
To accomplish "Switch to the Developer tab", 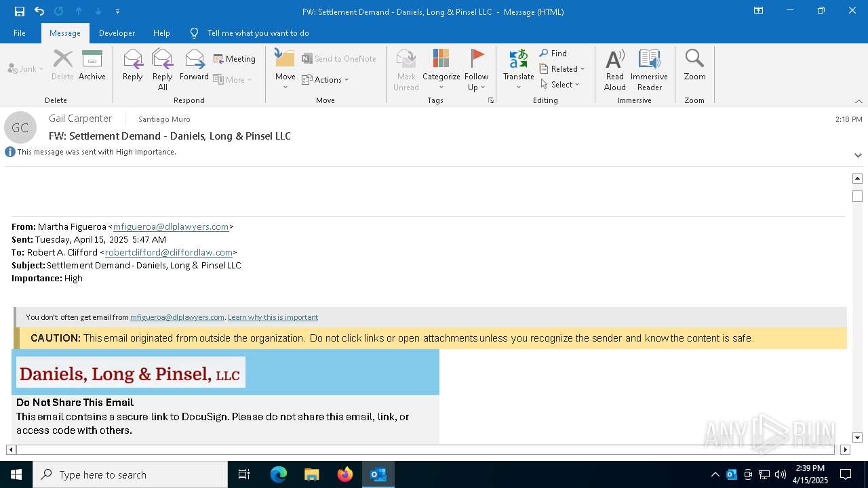I will point(117,33).
